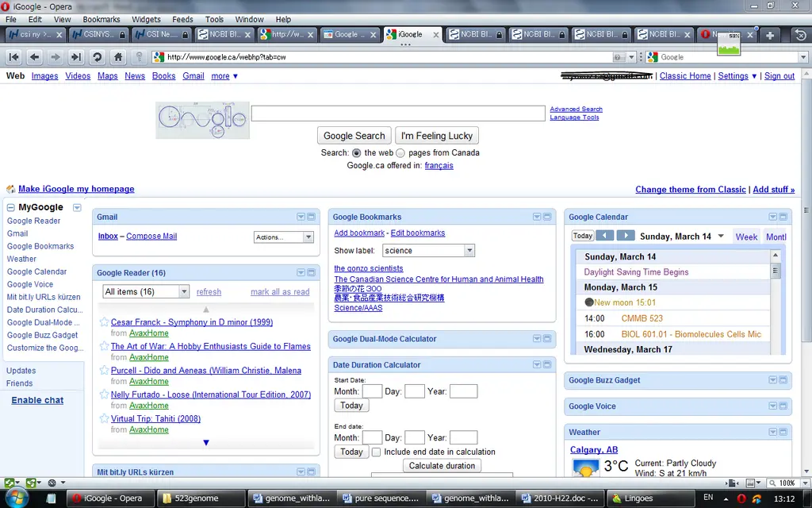Open Google Reader in MyGoogle sidebar
This screenshot has height=508, width=812.
click(x=33, y=221)
